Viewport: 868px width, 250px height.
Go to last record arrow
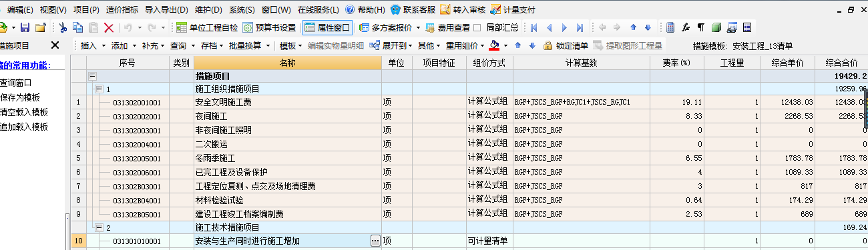pyautogui.click(x=580, y=27)
